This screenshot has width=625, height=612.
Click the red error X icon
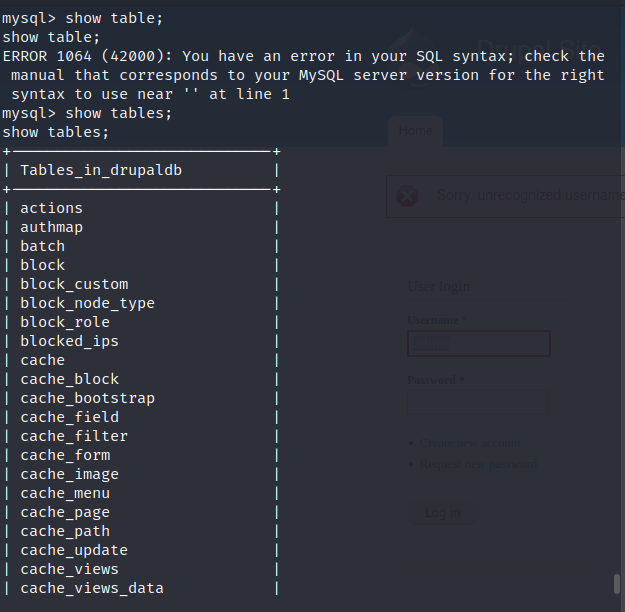(x=407, y=195)
